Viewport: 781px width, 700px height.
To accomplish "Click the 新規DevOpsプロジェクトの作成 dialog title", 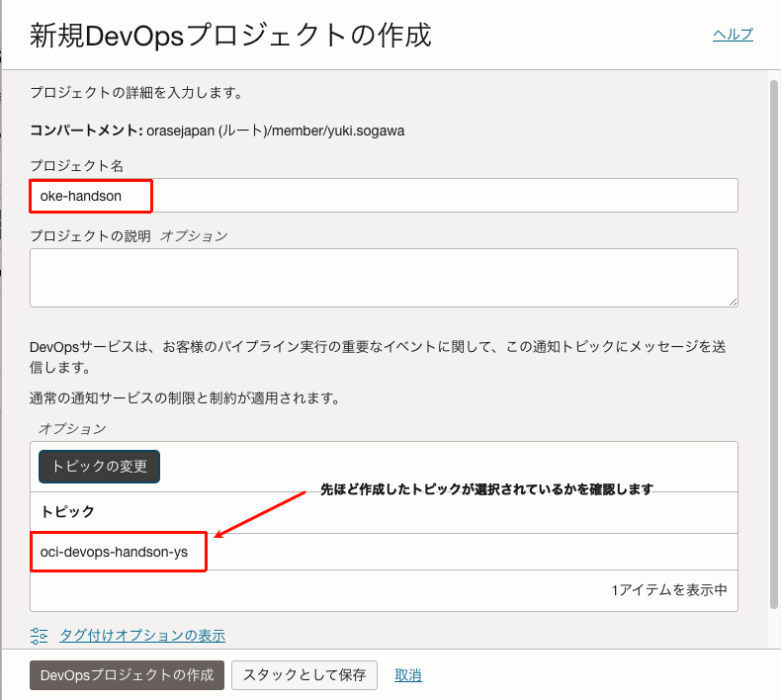I will (230, 35).
